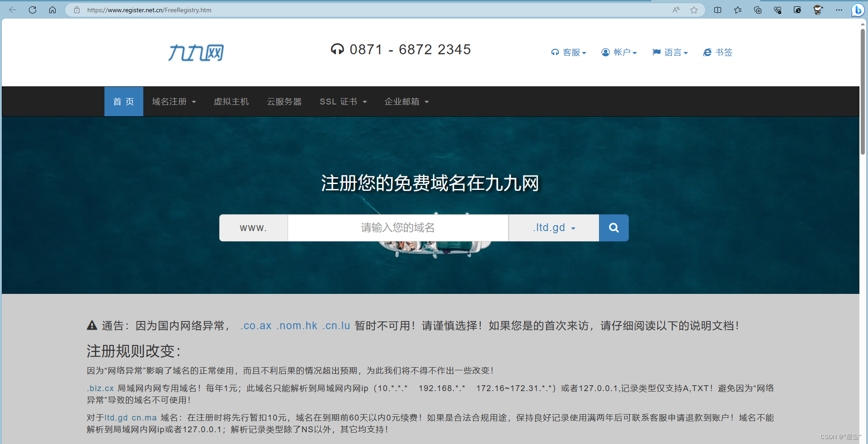Go to the browser home page icon
The image size is (868, 444).
point(52,10)
